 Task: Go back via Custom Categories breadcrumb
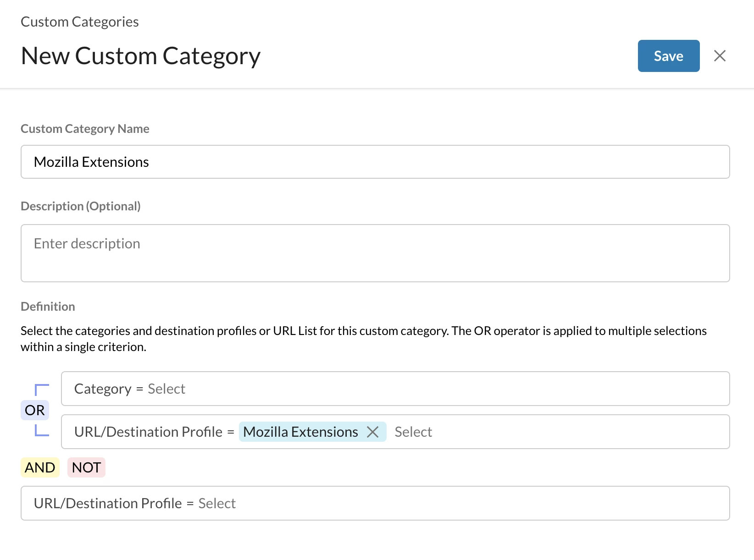(x=79, y=22)
